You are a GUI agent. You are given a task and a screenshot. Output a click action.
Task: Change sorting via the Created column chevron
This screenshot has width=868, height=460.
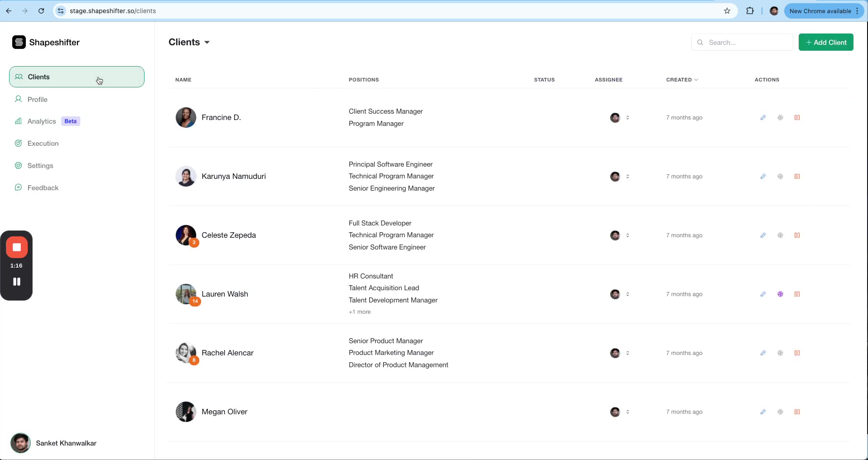click(x=696, y=80)
